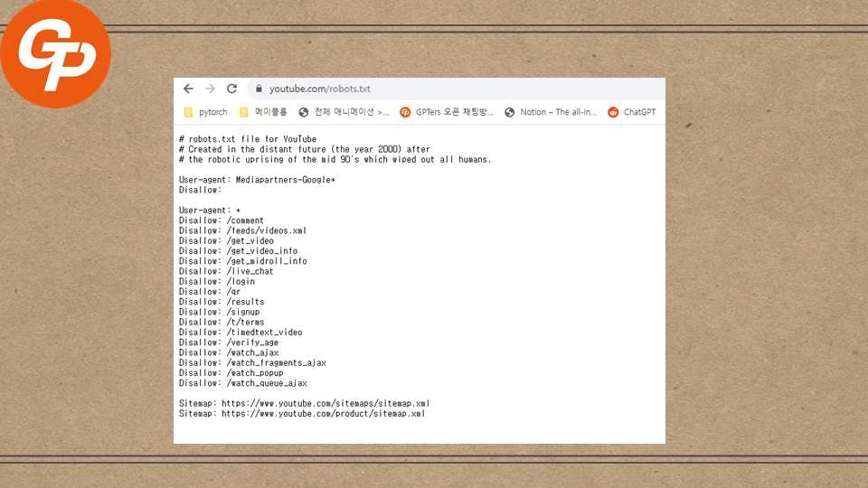Screen dimensions: 868x488
Task: Open the GPTers 오픈 채팅방 bookmark
Action: 446,112
